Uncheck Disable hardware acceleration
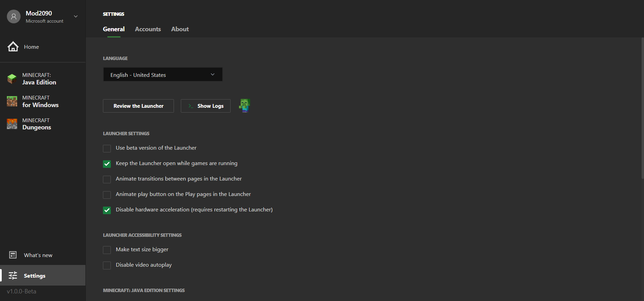This screenshot has width=644, height=301. pos(107,210)
